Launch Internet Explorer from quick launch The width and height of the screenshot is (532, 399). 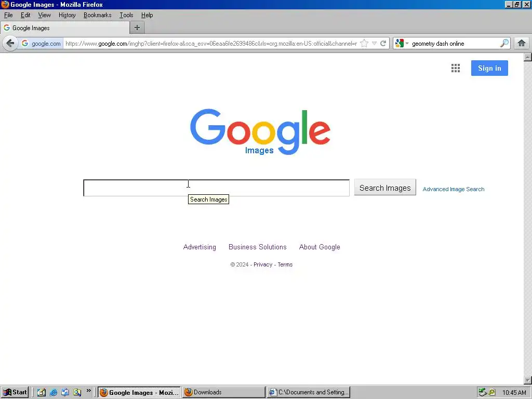(54, 392)
